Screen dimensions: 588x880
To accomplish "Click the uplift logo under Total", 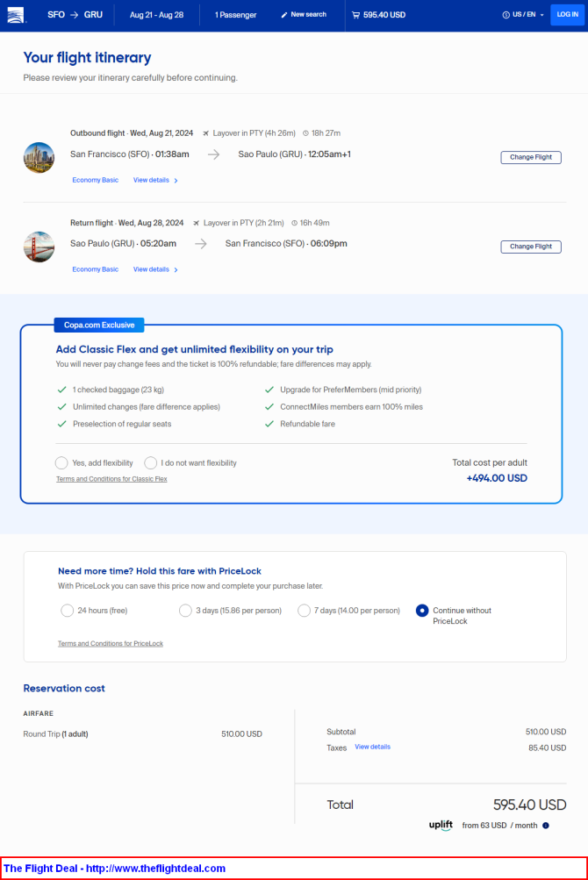I will [x=441, y=825].
